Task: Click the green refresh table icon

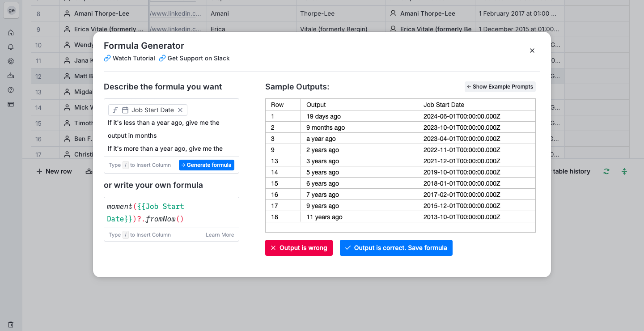Action: [606, 171]
